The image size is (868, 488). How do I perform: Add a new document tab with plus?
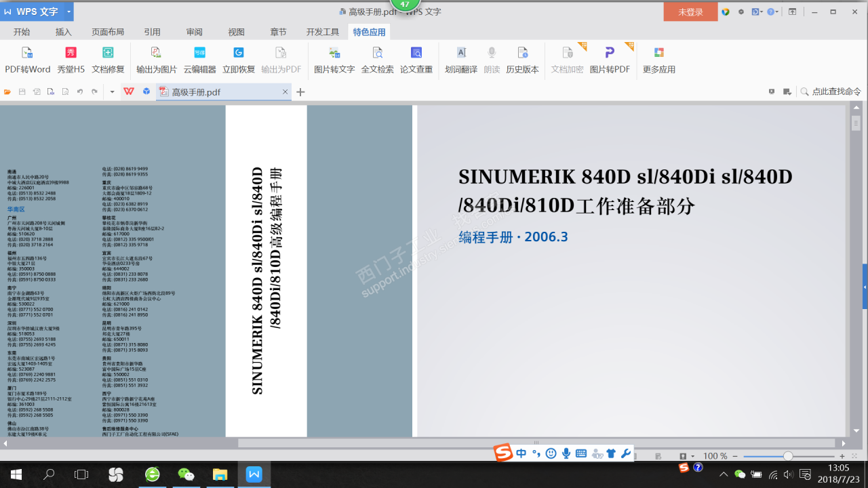pyautogui.click(x=300, y=92)
